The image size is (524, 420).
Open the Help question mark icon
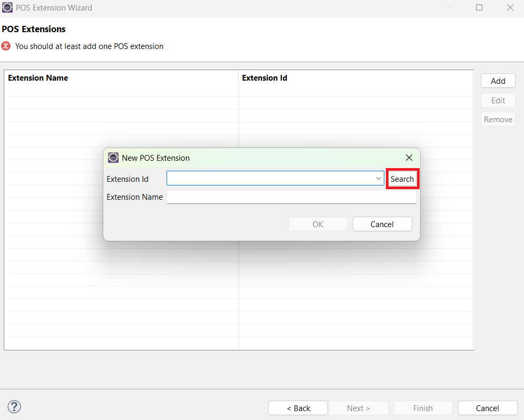(14, 407)
